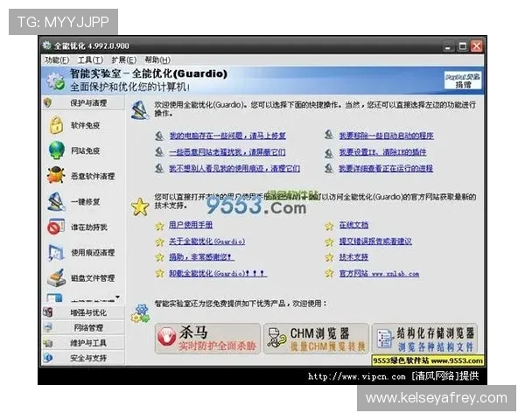Viewport: 525px width, 420px height.
Task: Open the 使用痕迹清理 icon
Action: click(56, 253)
